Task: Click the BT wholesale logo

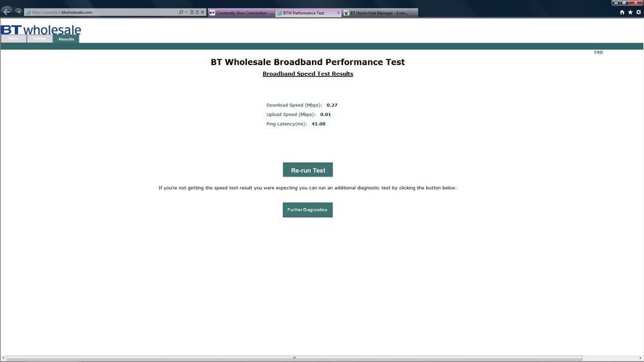Action: 41,30
